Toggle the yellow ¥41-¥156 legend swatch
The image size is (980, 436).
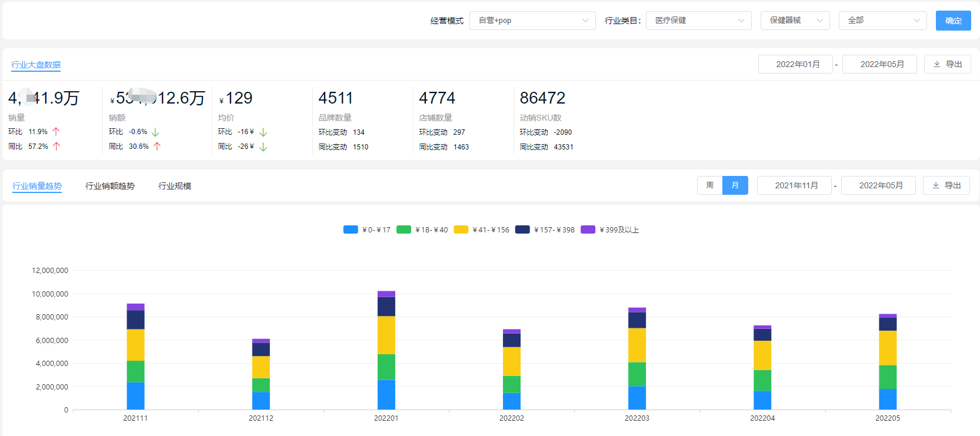coord(461,229)
